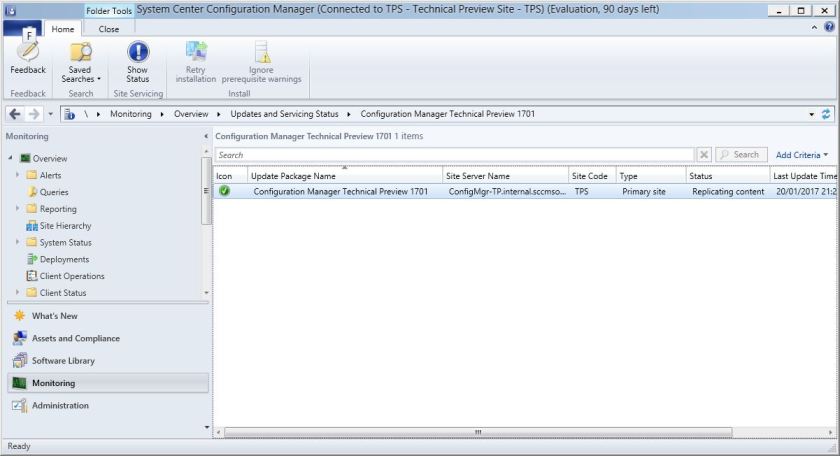Screen dimensions: 840x456
Task: Go forward with the navigation arrow
Action: (x=33, y=114)
